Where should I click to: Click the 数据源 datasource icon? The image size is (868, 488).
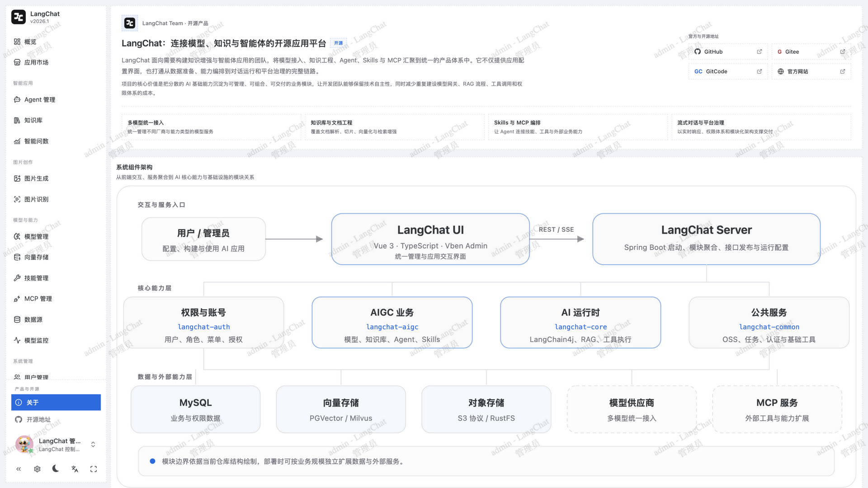[17, 319]
